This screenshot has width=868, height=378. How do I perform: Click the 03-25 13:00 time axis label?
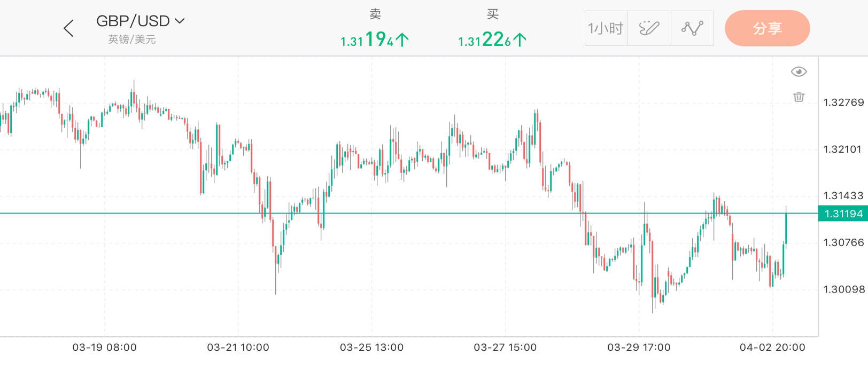tap(372, 348)
